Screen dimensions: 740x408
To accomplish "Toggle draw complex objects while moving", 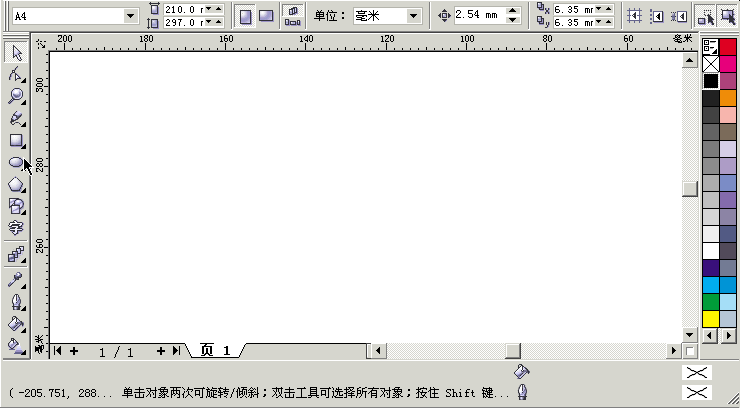I will [x=706, y=17].
